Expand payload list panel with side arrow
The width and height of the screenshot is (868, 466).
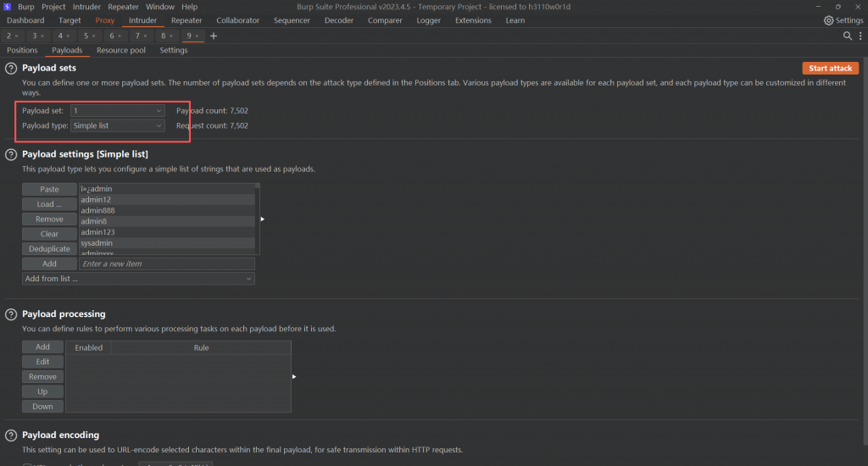click(263, 219)
